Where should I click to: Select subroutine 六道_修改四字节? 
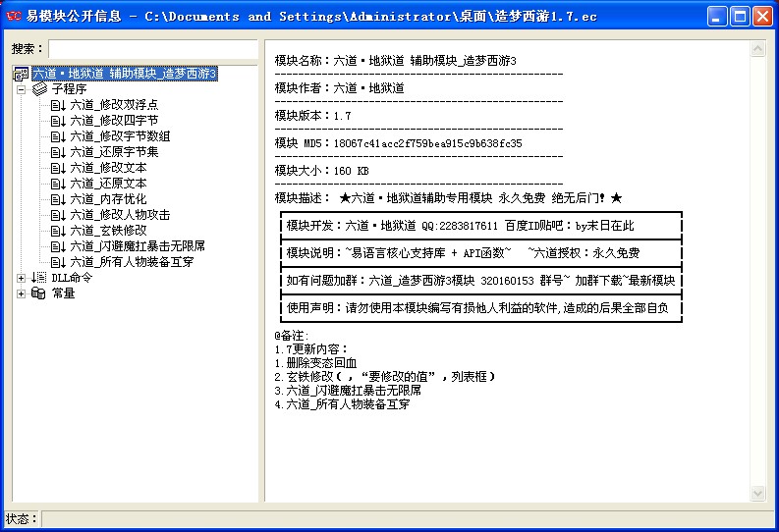pos(114,121)
